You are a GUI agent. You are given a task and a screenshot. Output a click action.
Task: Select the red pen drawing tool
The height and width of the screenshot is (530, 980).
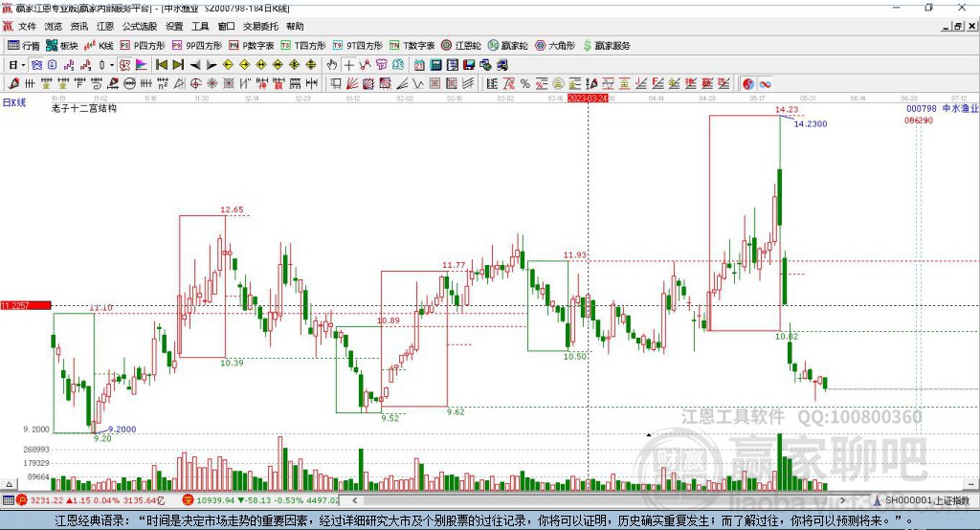coord(13,84)
